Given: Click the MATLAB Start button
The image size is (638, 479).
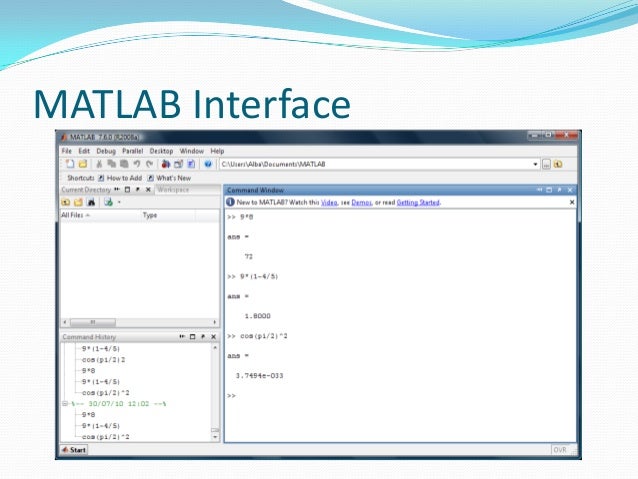Looking at the screenshot, I should [74, 450].
